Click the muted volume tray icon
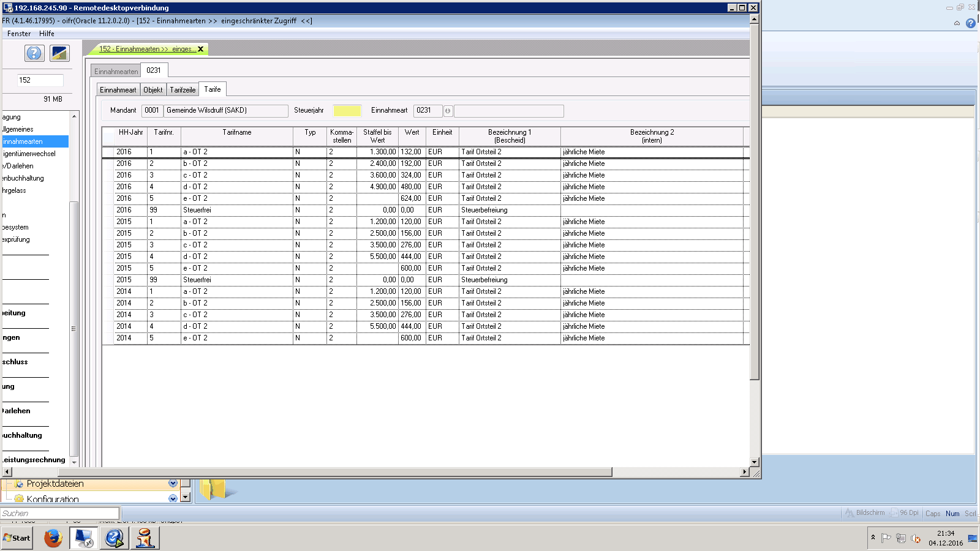The width and height of the screenshot is (980, 551). [x=916, y=538]
